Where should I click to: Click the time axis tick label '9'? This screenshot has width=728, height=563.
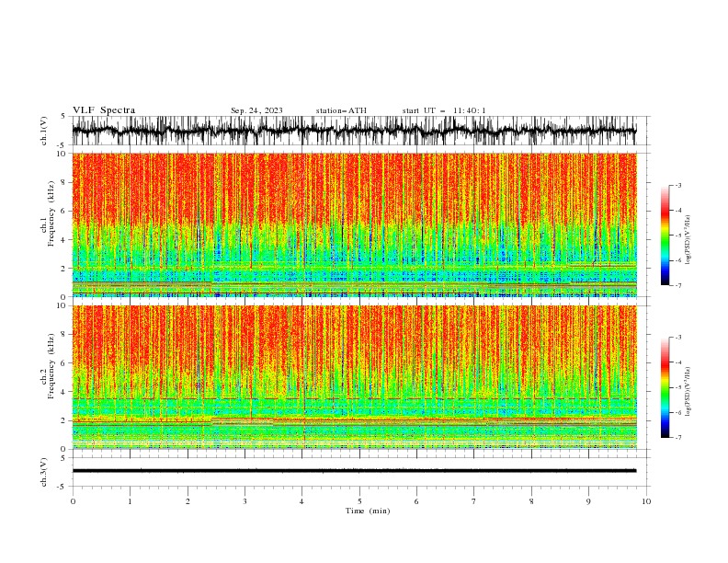[588, 501]
